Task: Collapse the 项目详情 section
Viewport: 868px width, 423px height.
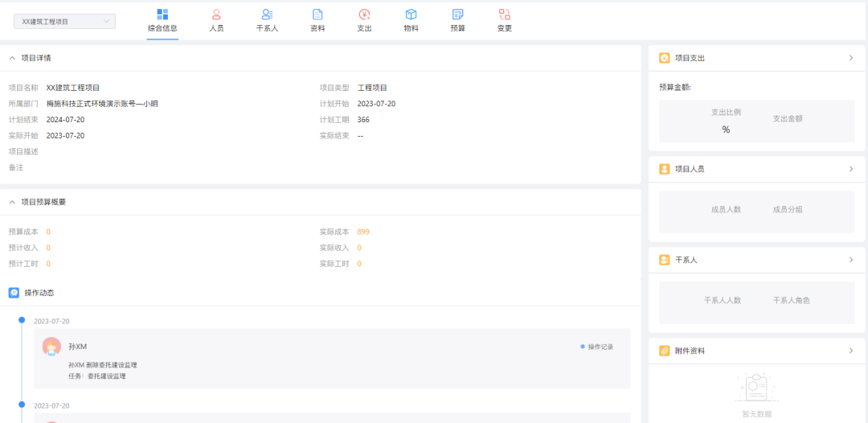Action: pyautogui.click(x=12, y=58)
